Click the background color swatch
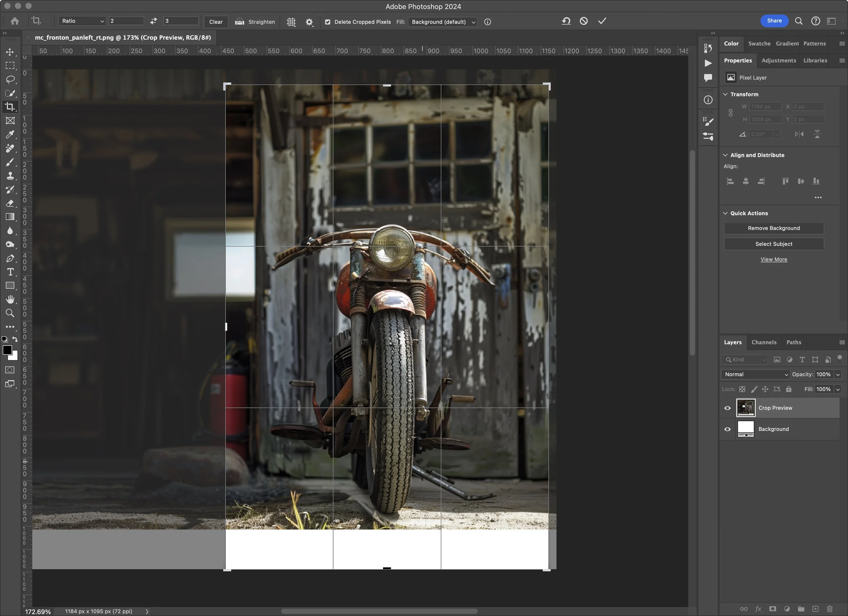This screenshot has width=848, height=616. click(x=15, y=357)
